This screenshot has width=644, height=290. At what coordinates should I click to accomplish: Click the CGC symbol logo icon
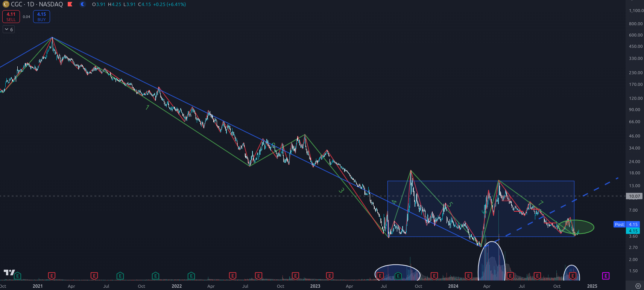[x=6, y=5]
